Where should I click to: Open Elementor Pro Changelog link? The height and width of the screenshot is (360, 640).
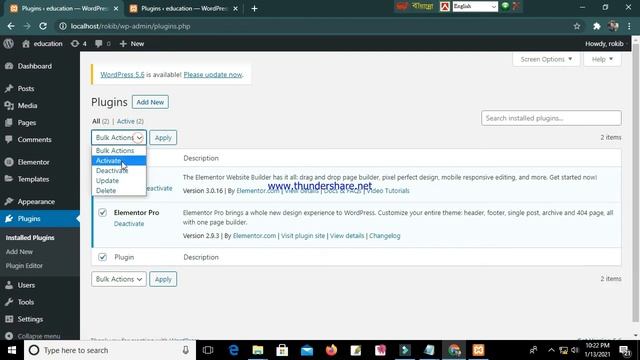pos(384,236)
